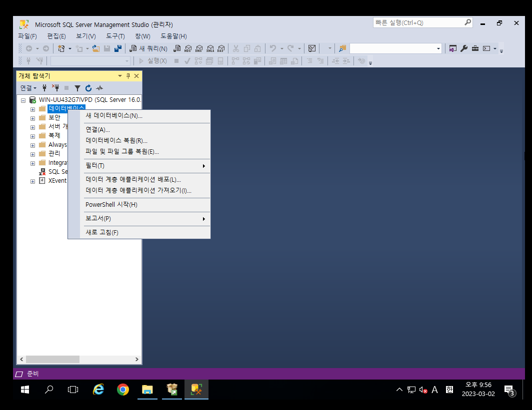
Task: Expand the 관리 folder node
Action: (32, 154)
